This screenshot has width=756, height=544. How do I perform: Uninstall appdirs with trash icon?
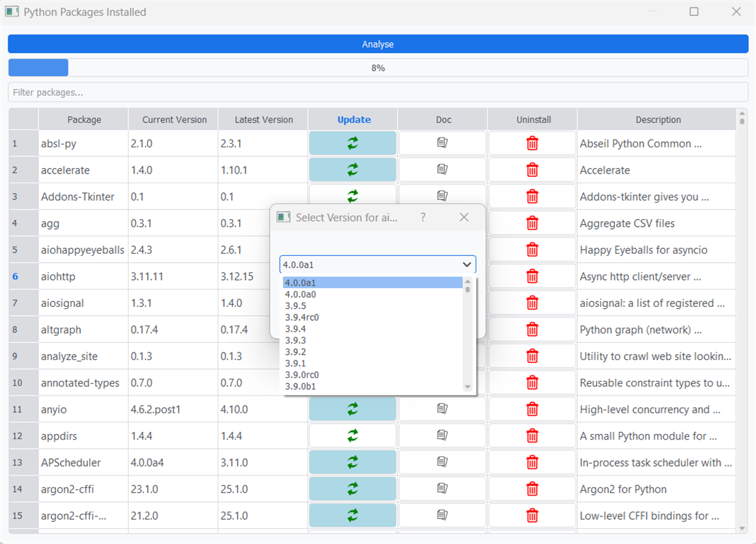[x=532, y=435]
